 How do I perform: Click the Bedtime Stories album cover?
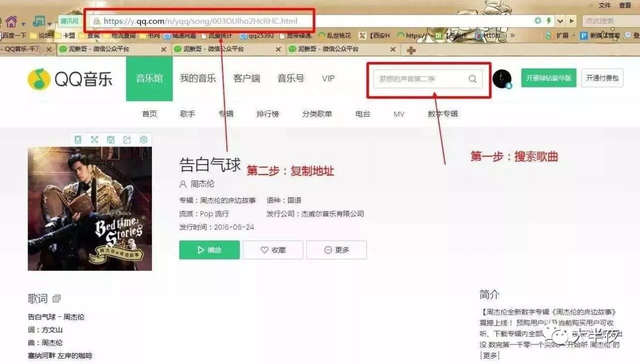90,208
